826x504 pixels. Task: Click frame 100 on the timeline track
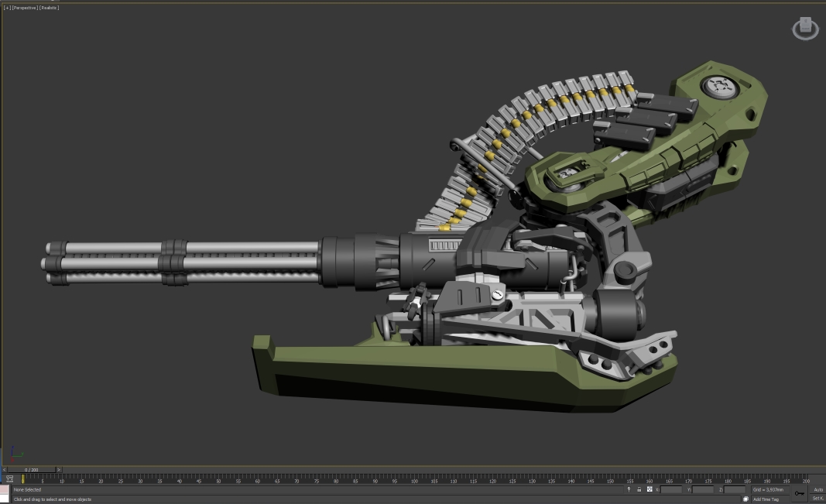click(x=414, y=480)
